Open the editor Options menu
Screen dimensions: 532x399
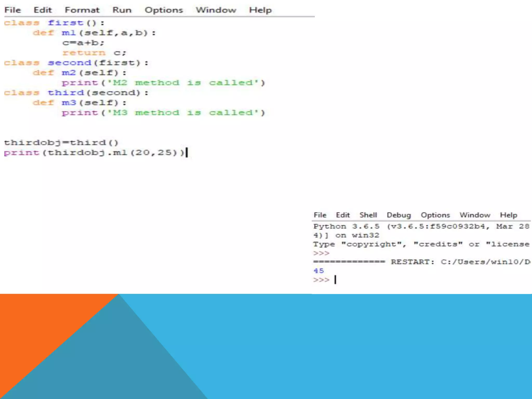tap(164, 10)
